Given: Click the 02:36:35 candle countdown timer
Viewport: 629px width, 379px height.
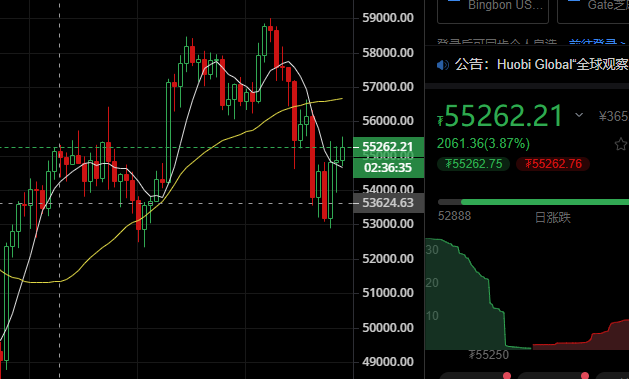Looking at the screenshot, I should coord(388,168).
